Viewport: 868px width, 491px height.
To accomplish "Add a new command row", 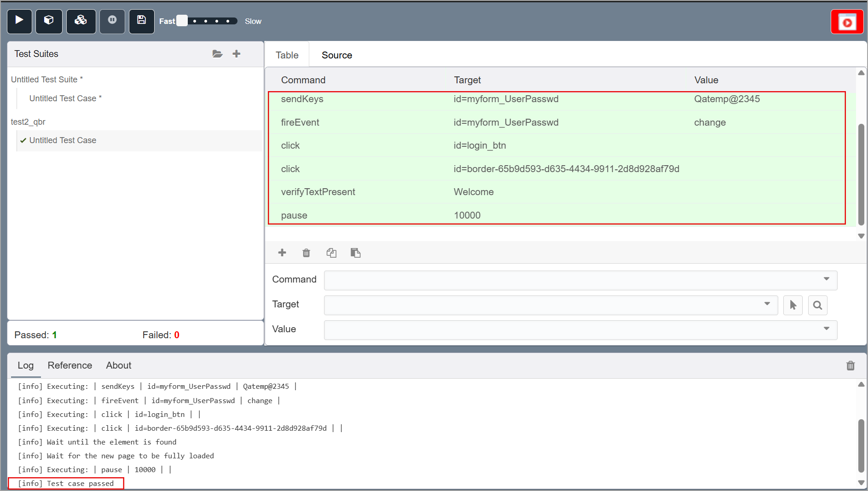I will point(282,253).
